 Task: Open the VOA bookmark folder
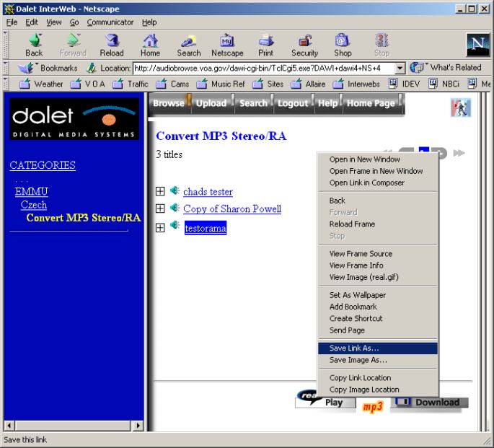click(87, 84)
